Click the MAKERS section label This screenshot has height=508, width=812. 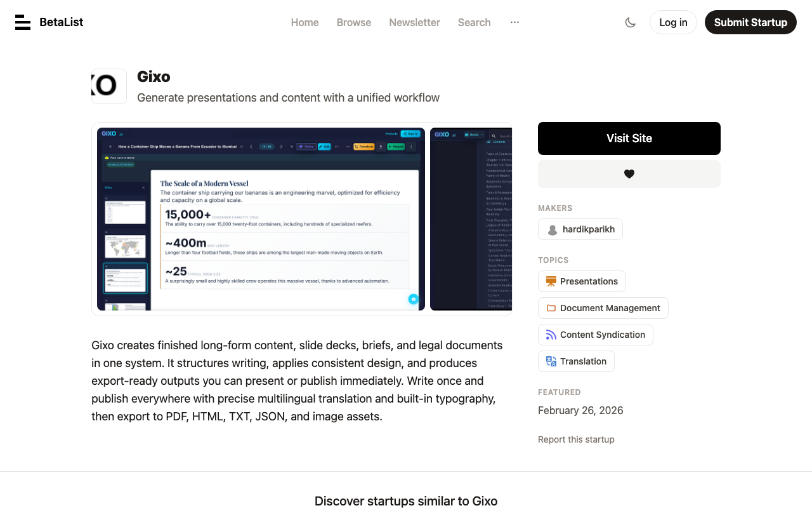555,208
